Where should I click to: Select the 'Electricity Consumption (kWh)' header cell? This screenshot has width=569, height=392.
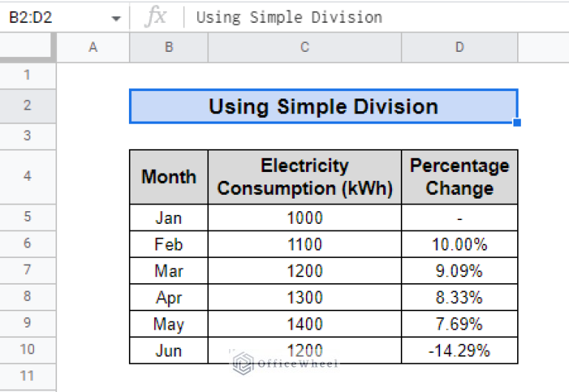click(x=305, y=177)
